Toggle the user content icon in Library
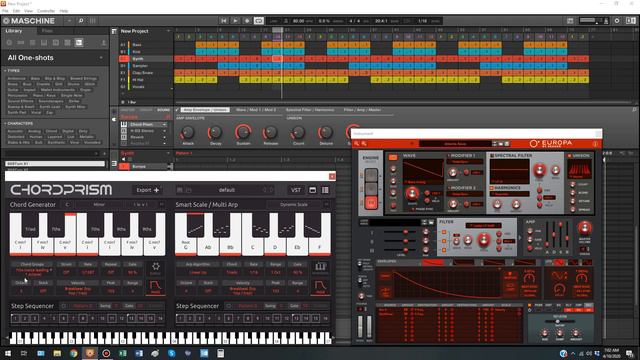The height and width of the screenshot is (360, 640). point(104,42)
